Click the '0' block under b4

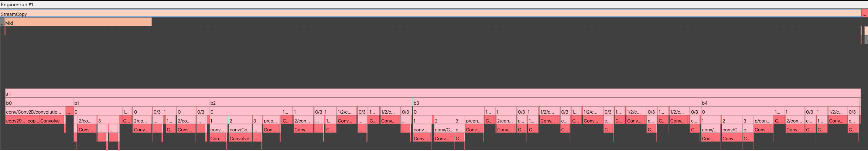(x=737, y=111)
